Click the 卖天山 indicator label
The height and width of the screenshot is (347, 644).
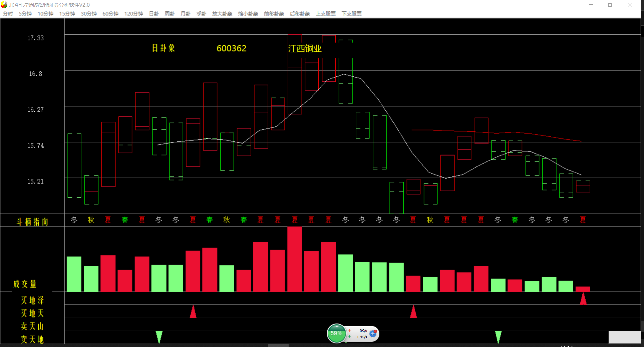click(32, 326)
